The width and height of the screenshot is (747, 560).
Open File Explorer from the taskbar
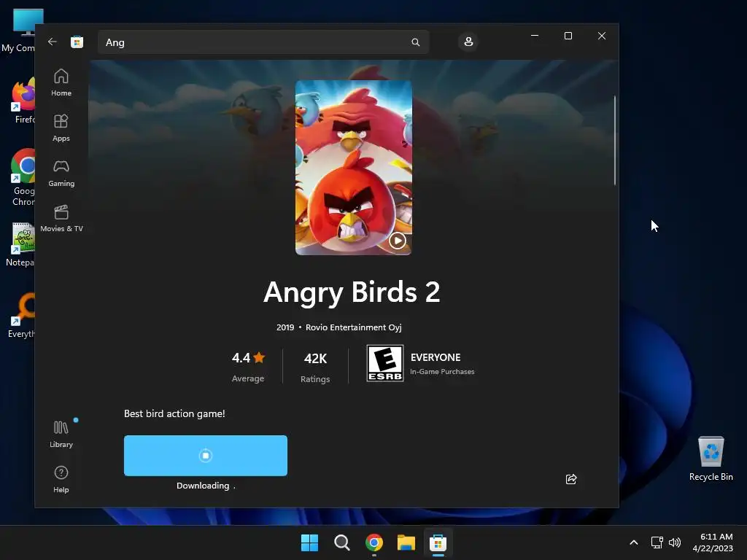tap(406, 542)
